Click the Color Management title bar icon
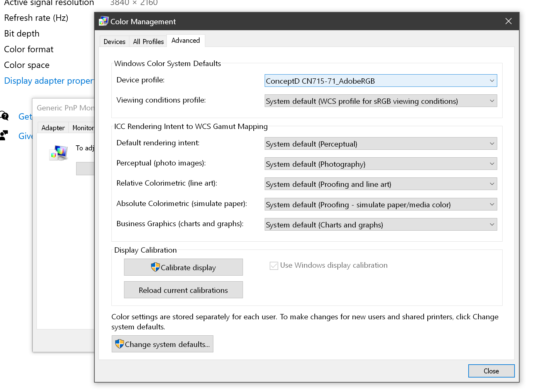The height and width of the screenshot is (392, 552). click(103, 21)
